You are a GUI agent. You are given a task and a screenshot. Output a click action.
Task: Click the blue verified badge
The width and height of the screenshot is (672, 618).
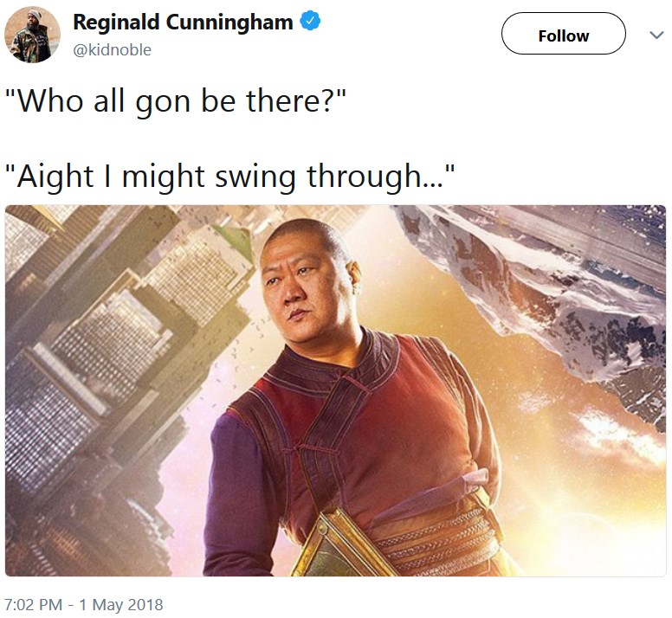pos(310,21)
